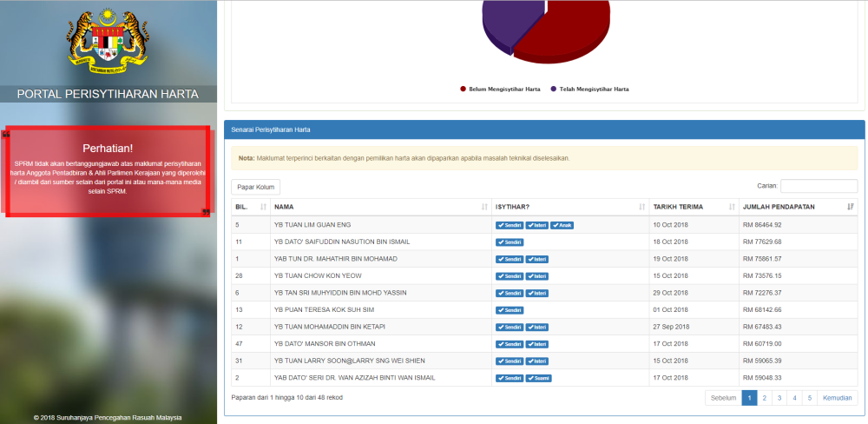Select row YAB DATO' SERI DR. WAN AZIZAH
The image size is (868, 424).
[x=544, y=378]
